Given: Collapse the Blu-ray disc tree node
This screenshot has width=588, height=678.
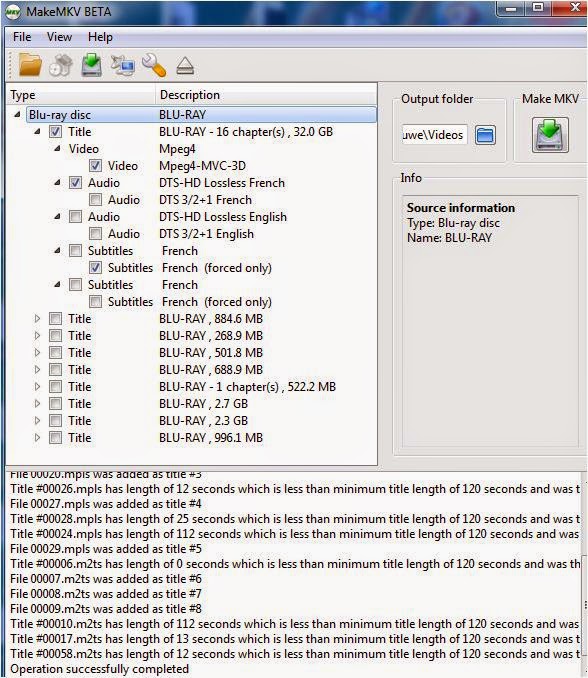Looking at the screenshot, I should pos(17,115).
